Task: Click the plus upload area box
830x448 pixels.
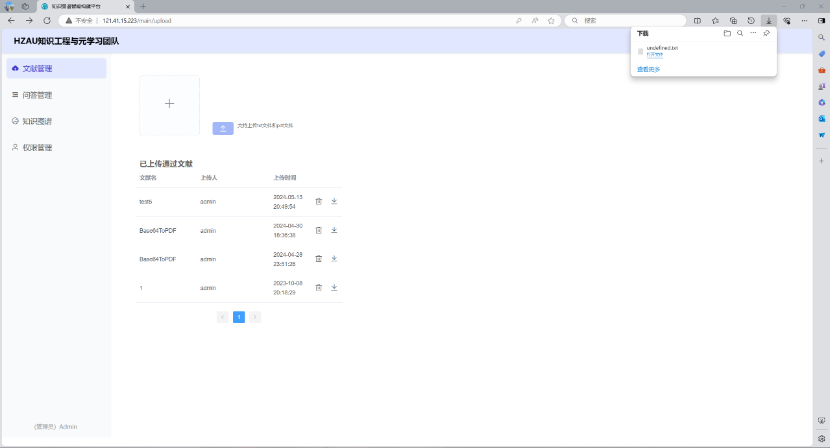Action: (x=169, y=104)
